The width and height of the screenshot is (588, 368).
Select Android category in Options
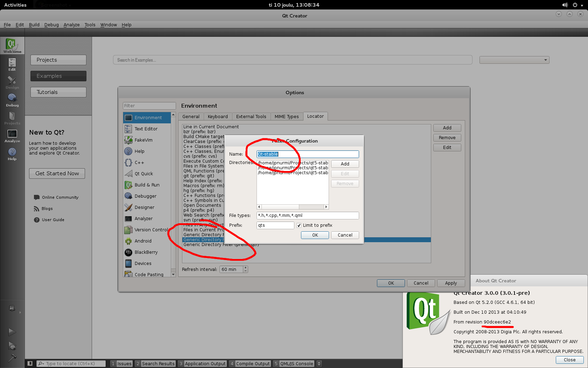tap(146, 241)
